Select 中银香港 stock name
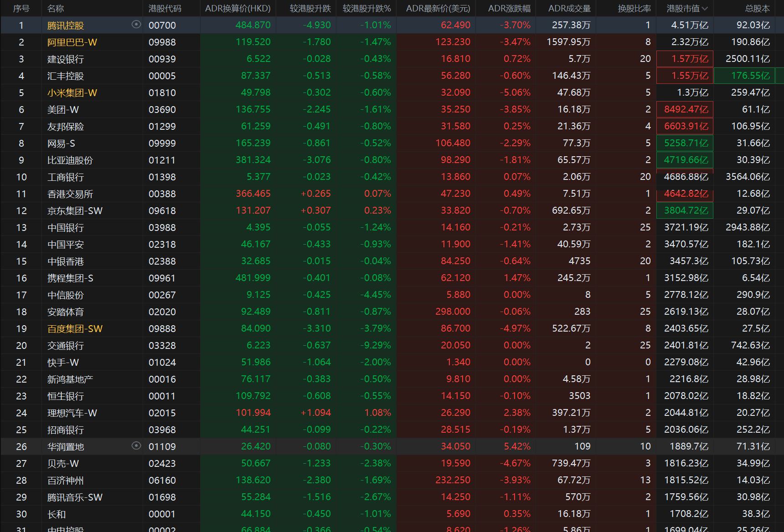Screen dimensions: 784x532 point(66,261)
